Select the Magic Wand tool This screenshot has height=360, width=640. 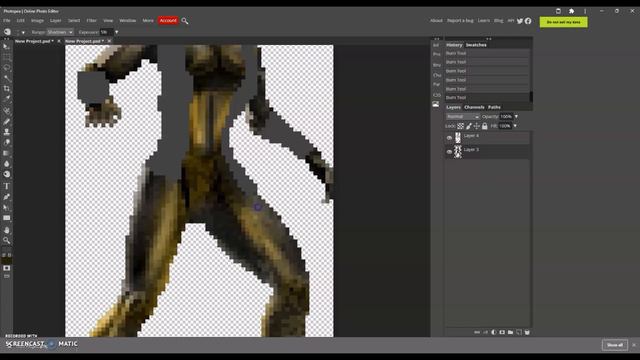(7, 78)
